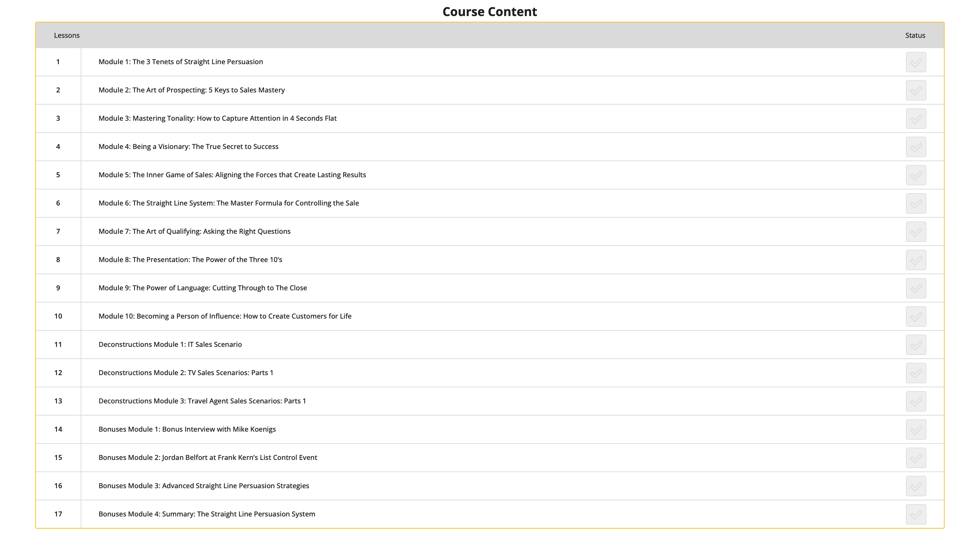This screenshot has width=963, height=560.
Task: Click status checkmark for Module 6 Straight Line System
Action: point(916,203)
